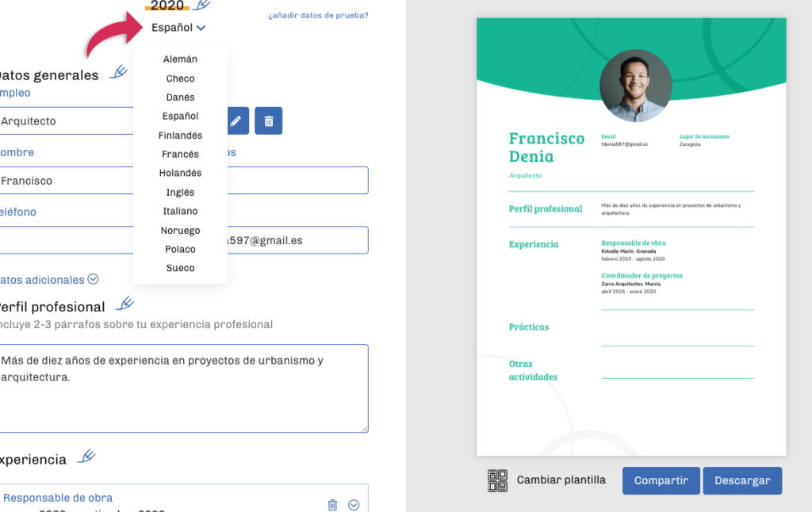Click the Francisco name input field

67,180
